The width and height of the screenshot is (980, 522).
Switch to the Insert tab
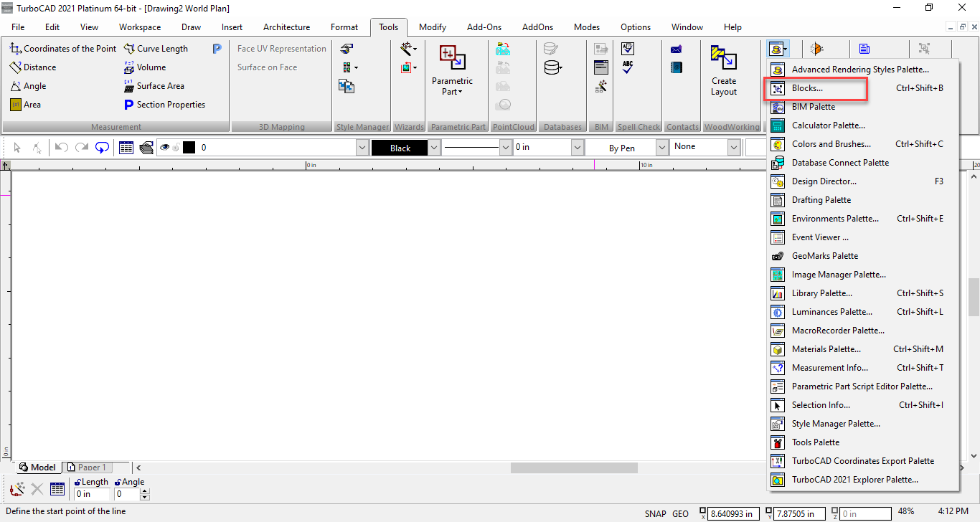(x=232, y=27)
